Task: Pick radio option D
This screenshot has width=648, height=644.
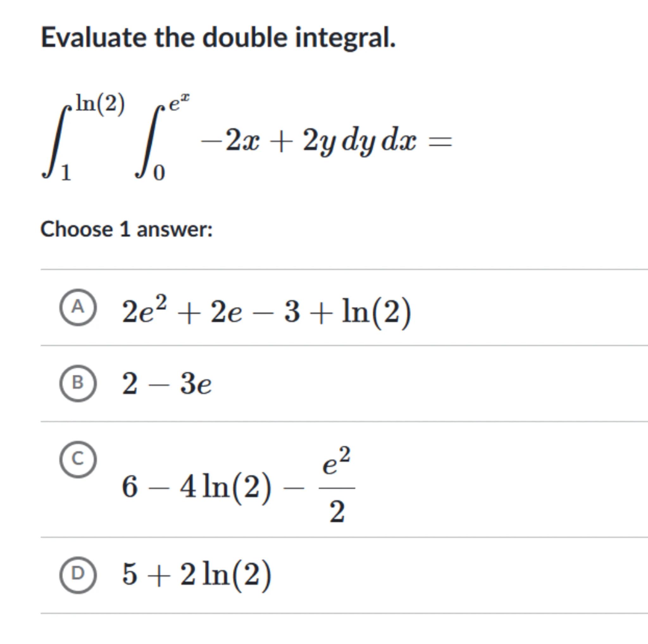Action: coord(78,575)
